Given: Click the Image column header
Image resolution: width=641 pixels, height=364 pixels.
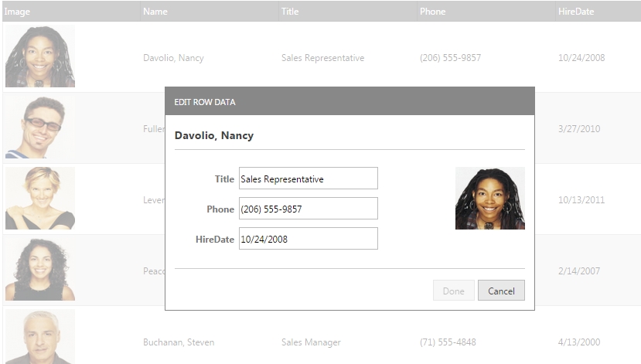Looking at the screenshot, I should click(x=17, y=12).
